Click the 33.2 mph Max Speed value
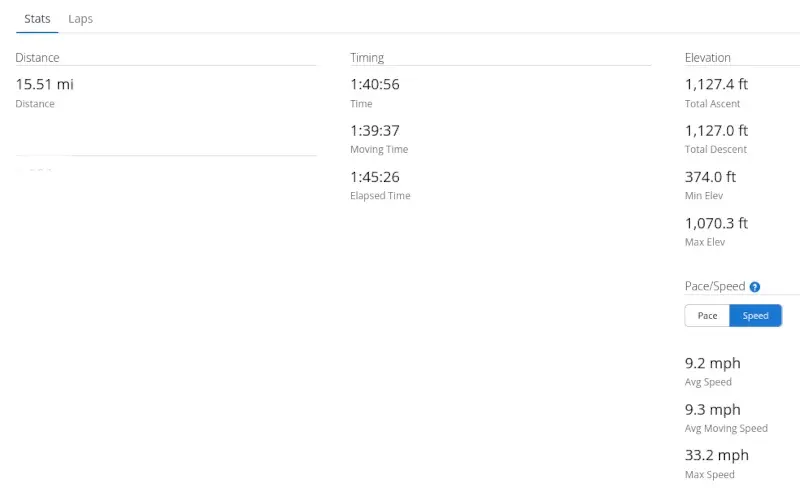The width and height of the screenshot is (800, 488). coord(716,455)
